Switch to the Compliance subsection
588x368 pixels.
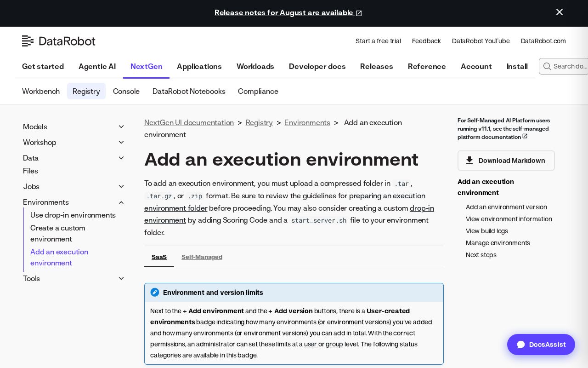pos(258,91)
